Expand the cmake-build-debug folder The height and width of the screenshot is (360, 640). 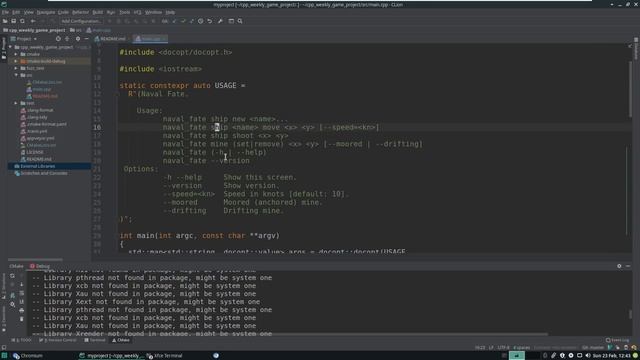[x=16, y=61]
